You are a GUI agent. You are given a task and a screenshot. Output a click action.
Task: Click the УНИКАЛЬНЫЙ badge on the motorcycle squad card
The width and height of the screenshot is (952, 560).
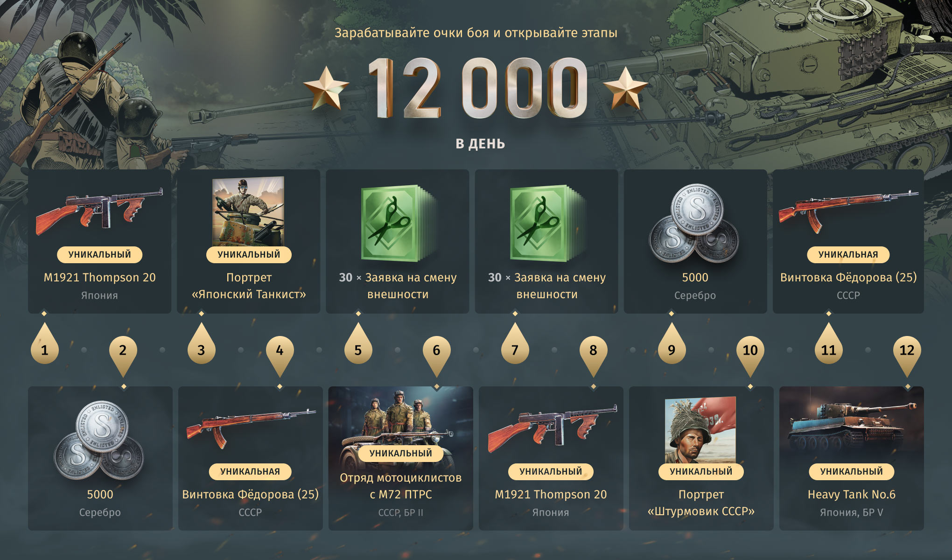pos(400,453)
